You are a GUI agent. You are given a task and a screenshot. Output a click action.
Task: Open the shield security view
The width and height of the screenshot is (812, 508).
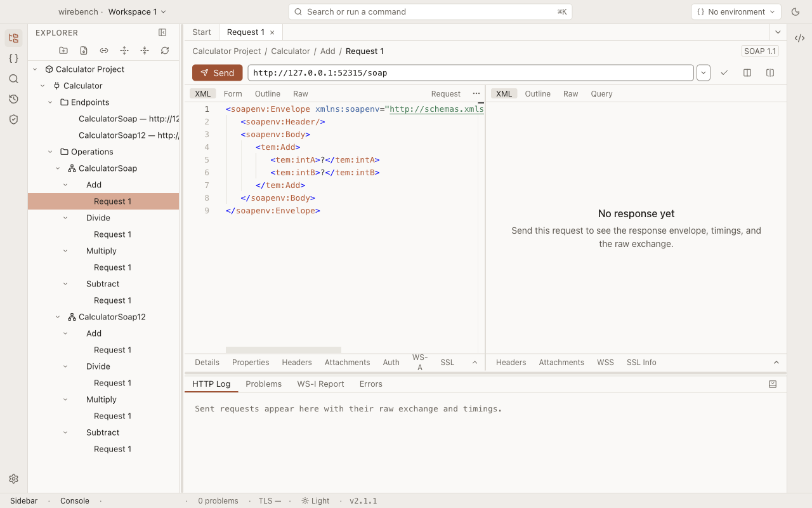pyautogui.click(x=13, y=119)
